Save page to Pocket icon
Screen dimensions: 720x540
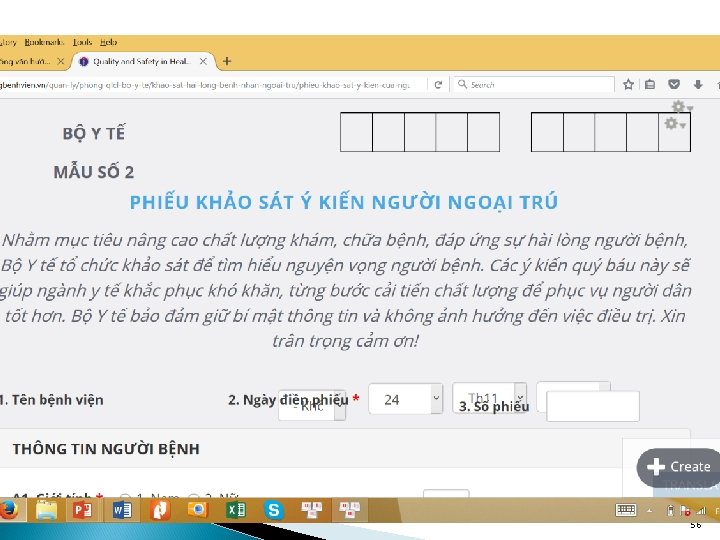(674, 84)
